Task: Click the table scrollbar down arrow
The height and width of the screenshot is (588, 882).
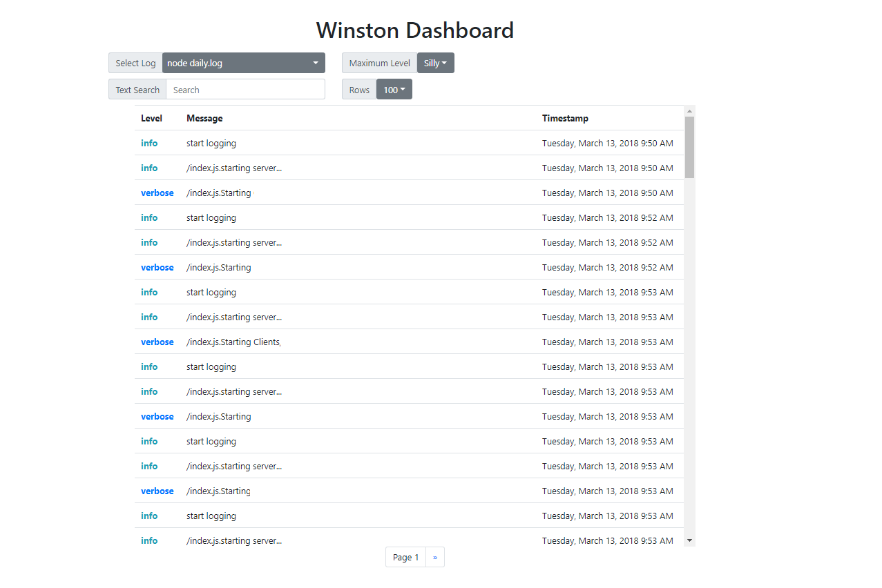Action: point(689,540)
